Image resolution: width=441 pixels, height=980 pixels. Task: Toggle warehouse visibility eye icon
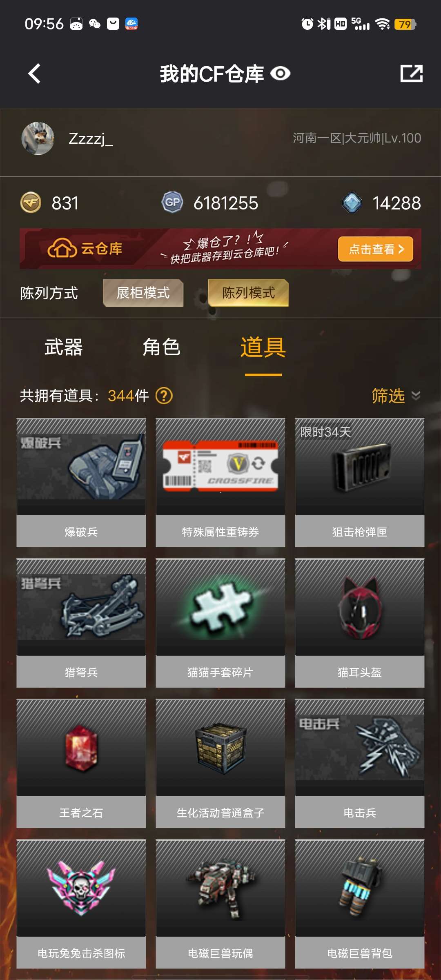pyautogui.click(x=281, y=74)
